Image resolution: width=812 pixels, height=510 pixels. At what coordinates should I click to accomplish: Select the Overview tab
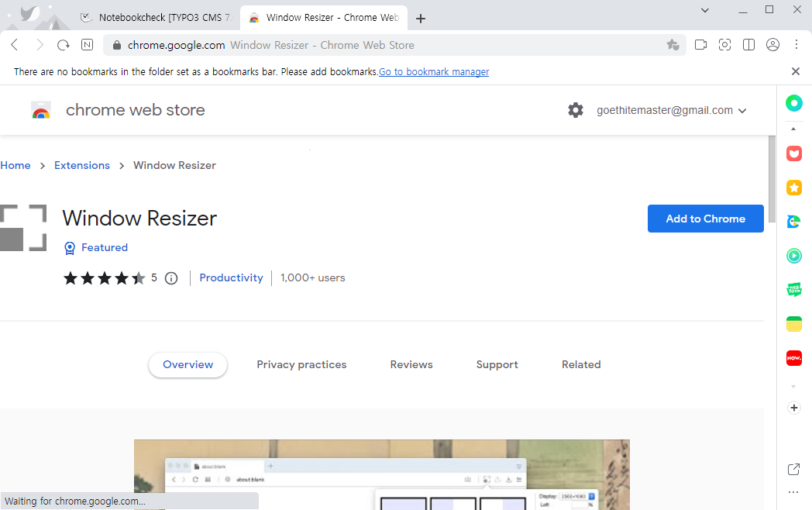click(188, 365)
